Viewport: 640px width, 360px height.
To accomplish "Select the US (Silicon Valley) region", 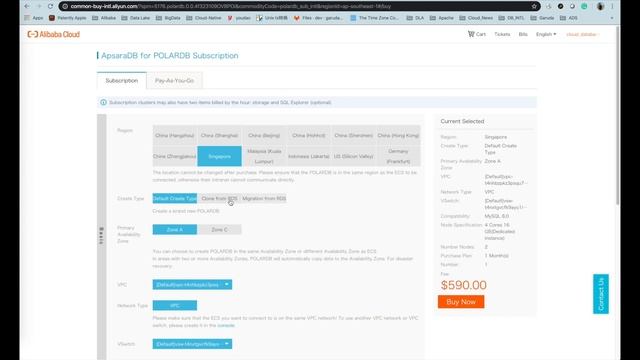I will tap(353, 156).
